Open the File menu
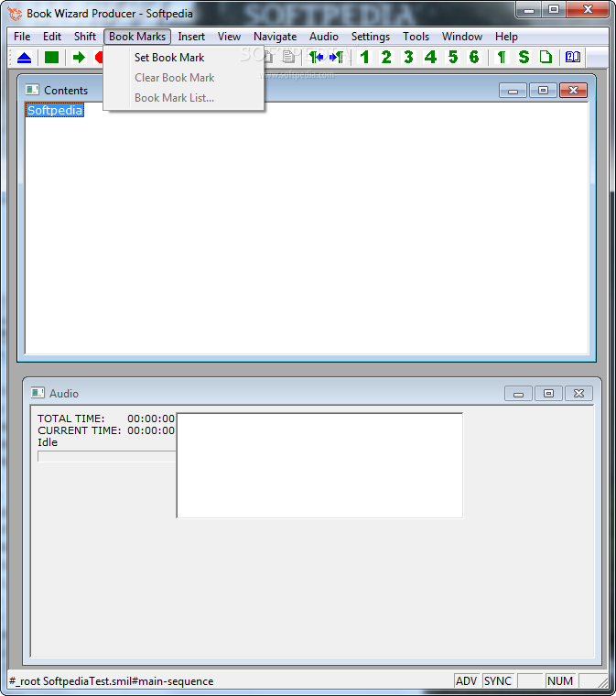This screenshot has width=616, height=696. coord(22,37)
